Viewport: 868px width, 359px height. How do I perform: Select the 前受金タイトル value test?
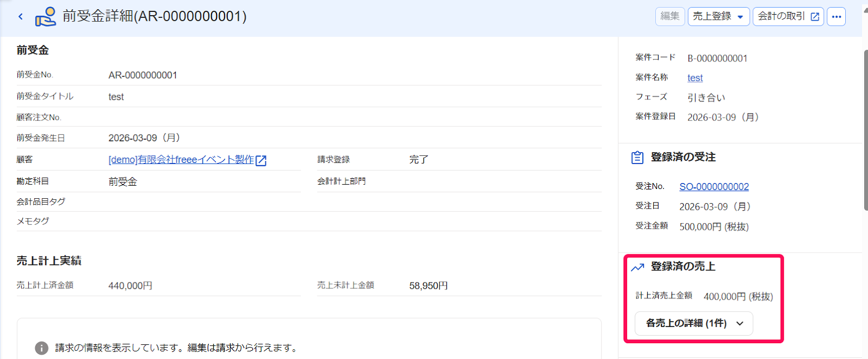click(116, 97)
